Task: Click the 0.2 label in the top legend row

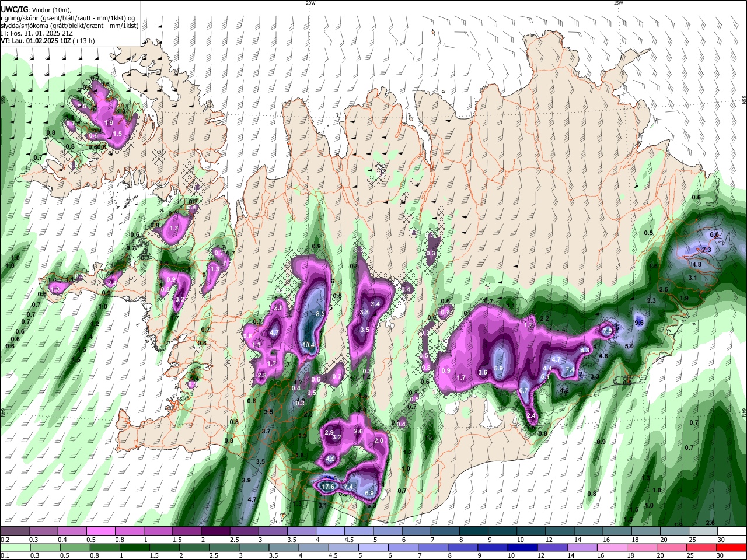Action: 5,540
